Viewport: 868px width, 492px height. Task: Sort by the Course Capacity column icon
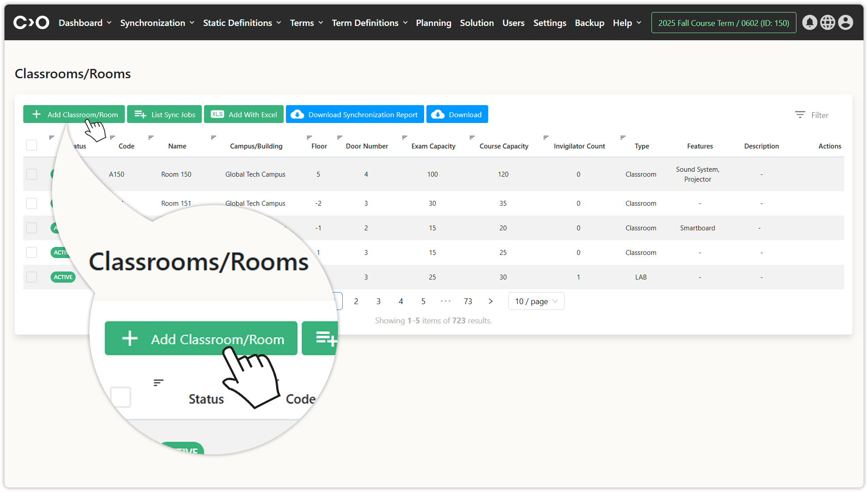(x=472, y=137)
